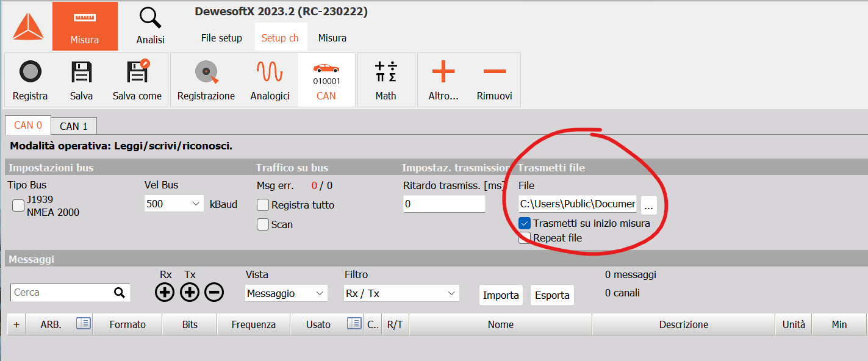
Task: Enable Registra tutto
Action: pyautogui.click(x=263, y=205)
